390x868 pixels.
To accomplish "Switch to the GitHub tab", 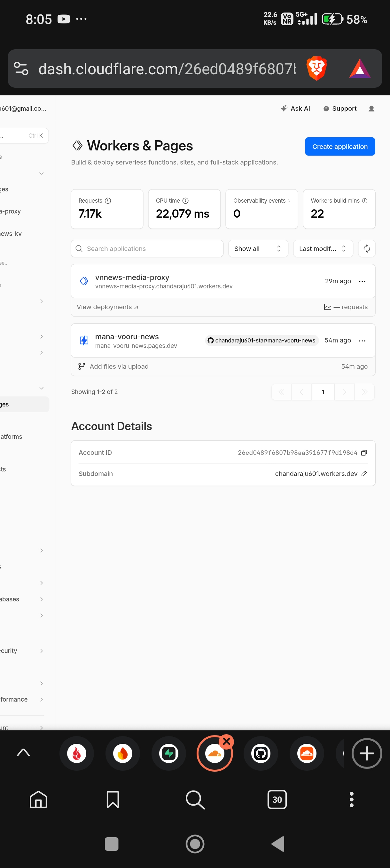I will click(x=261, y=753).
